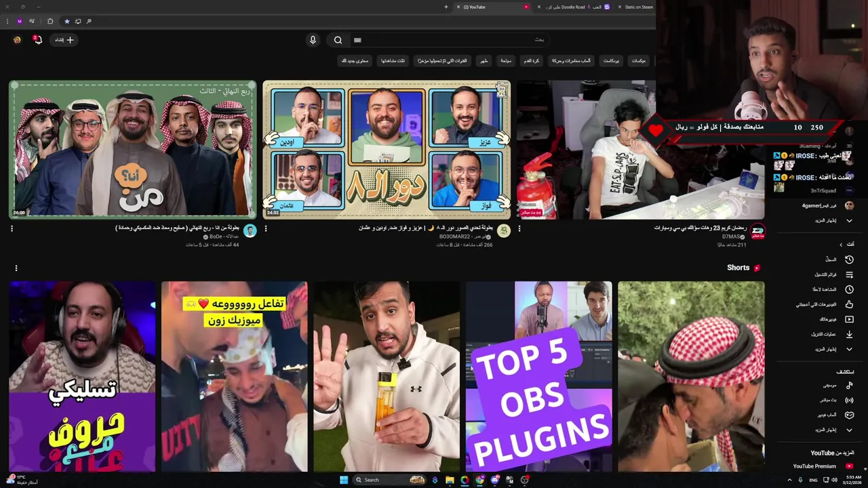Open the lighter short in white hoodie
The image size is (868, 488).
click(387, 376)
